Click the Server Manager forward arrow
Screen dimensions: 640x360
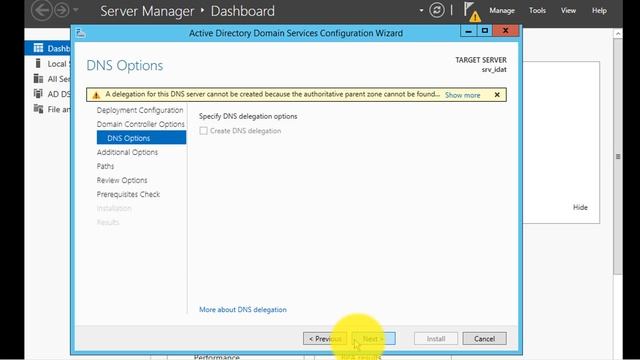(x=62, y=10)
